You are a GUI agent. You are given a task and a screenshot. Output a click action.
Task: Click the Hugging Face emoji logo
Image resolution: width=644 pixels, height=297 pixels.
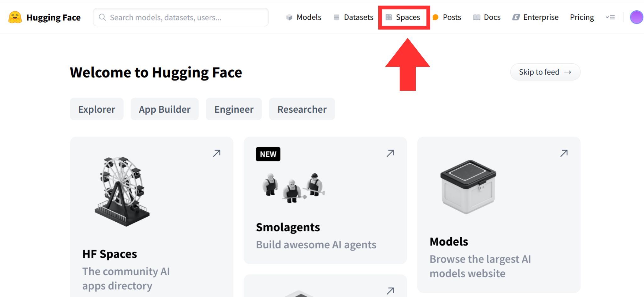(15, 17)
